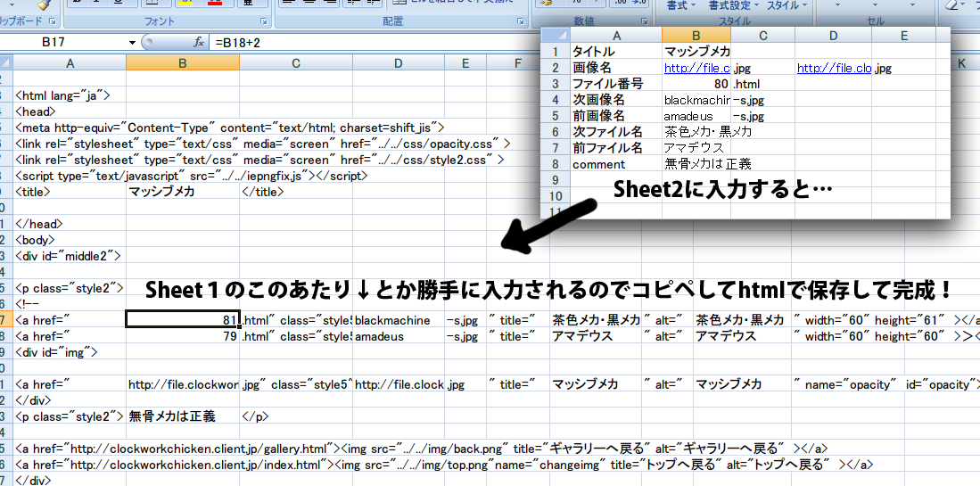Select column A header in Sheet2 inset
The height and width of the screenshot is (486, 980).
(615, 36)
